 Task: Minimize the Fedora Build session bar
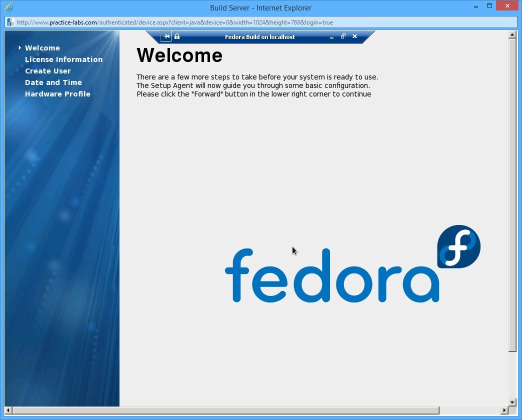click(x=331, y=37)
